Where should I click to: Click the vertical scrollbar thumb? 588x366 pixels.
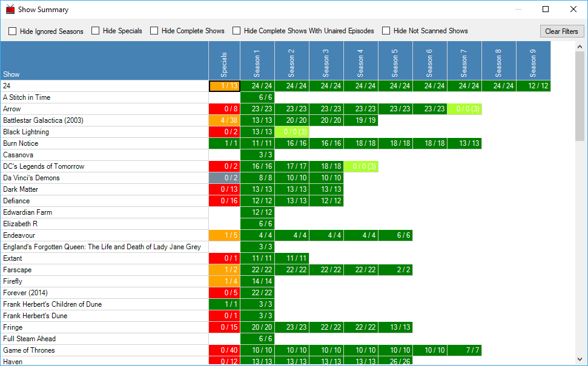tap(580, 96)
